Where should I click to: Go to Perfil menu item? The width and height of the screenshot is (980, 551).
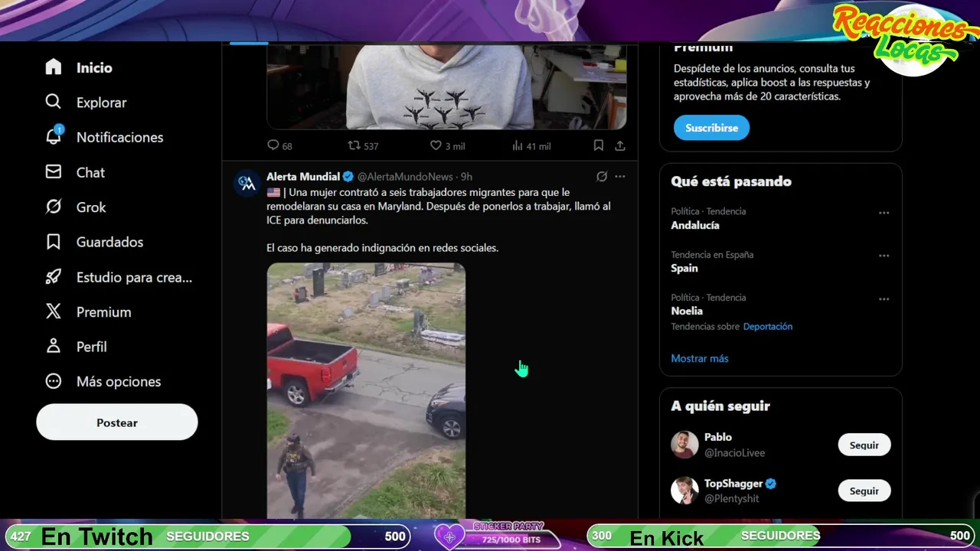click(x=91, y=347)
